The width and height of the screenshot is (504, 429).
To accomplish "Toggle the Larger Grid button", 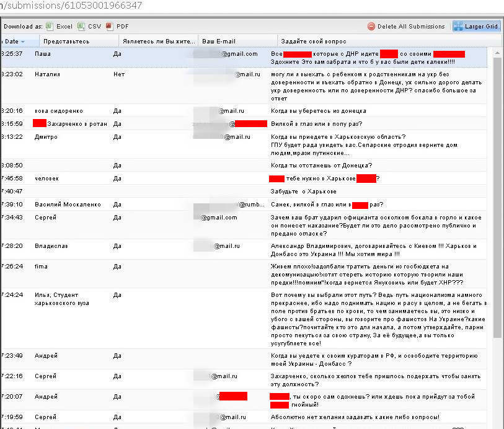I will [475, 27].
